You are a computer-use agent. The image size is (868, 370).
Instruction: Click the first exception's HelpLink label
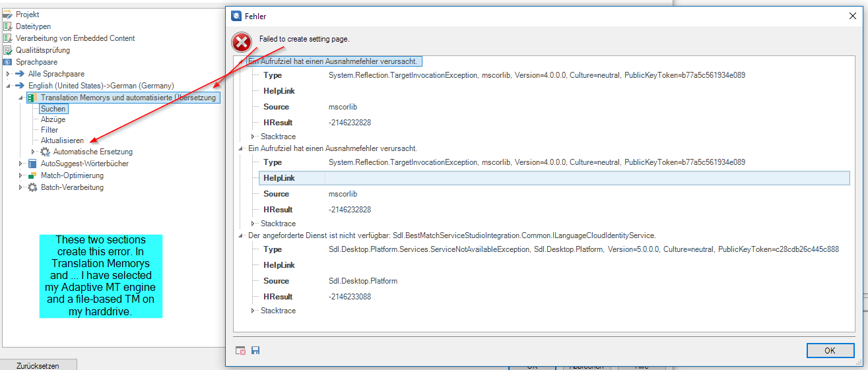(279, 91)
